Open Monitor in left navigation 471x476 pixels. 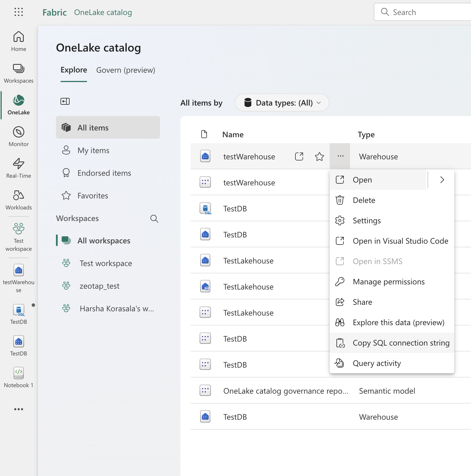click(x=19, y=136)
